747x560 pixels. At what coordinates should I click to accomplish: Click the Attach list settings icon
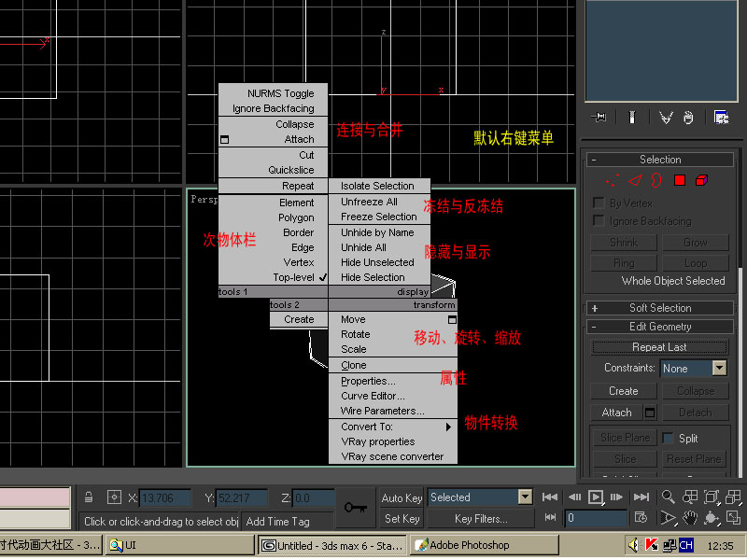coord(650,412)
